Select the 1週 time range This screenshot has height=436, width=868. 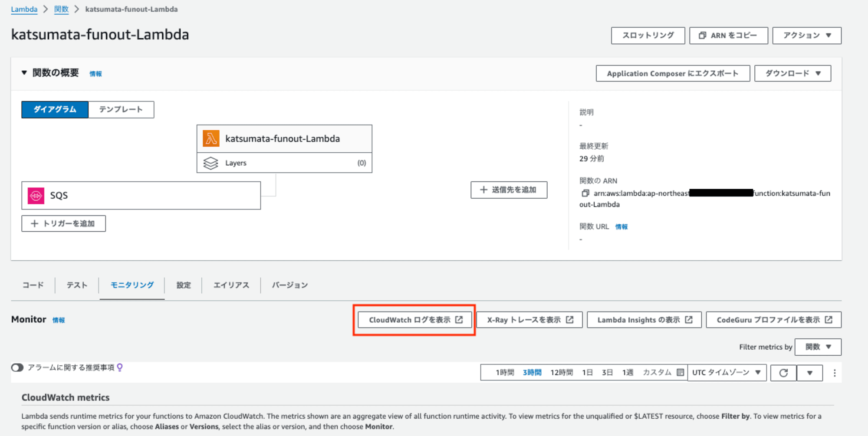click(628, 373)
